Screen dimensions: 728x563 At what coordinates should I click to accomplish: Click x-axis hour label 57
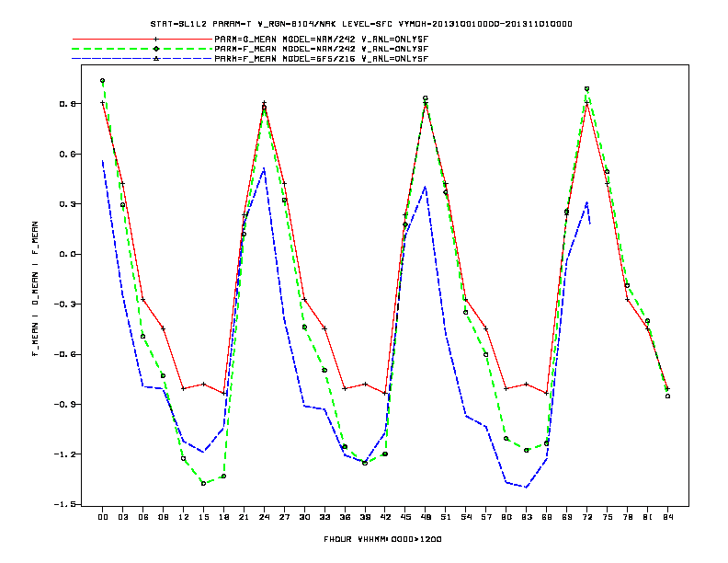486,517
